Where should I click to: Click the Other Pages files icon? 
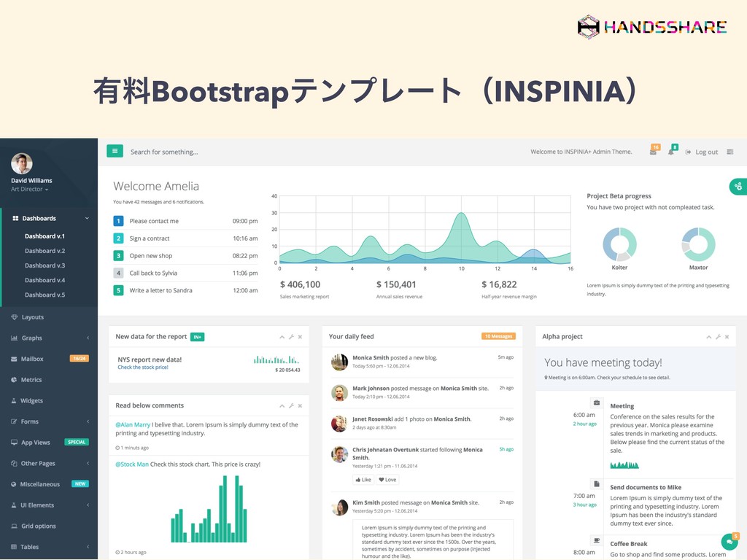[14, 463]
